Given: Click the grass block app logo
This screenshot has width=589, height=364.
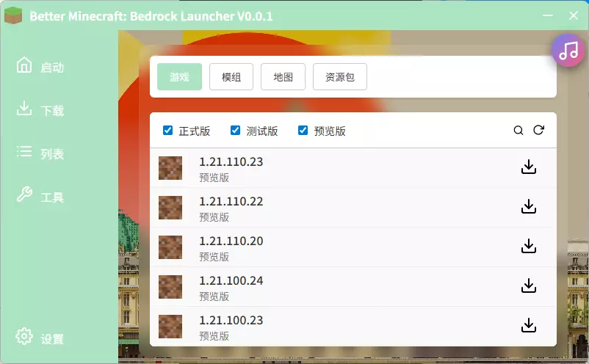Looking at the screenshot, I should coord(13,15).
